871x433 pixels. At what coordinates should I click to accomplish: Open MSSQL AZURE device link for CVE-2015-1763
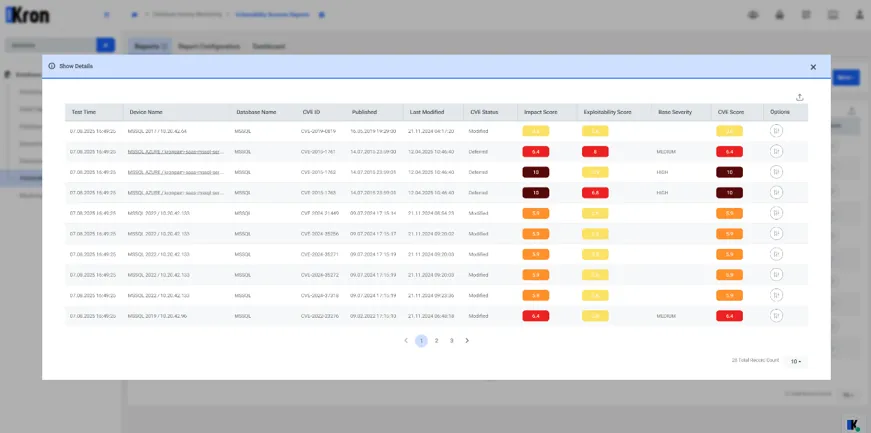(176, 193)
